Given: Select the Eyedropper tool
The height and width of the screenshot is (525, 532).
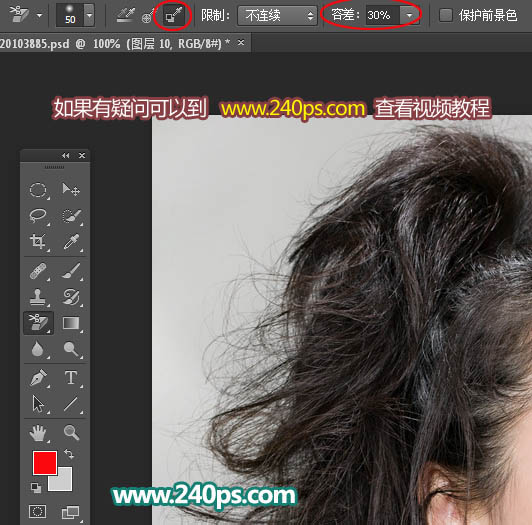Looking at the screenshot, I should point(71,242).
